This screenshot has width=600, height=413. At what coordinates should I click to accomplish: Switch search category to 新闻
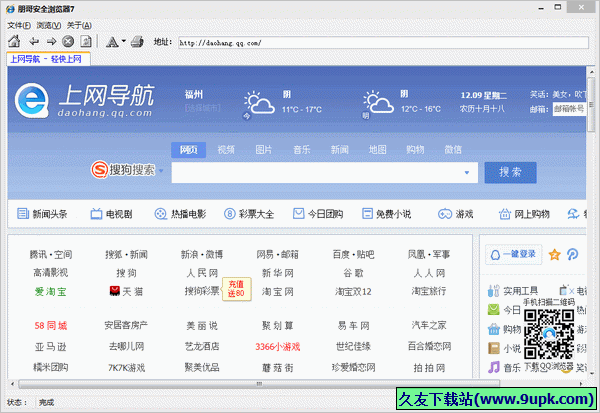pos(339,150)
